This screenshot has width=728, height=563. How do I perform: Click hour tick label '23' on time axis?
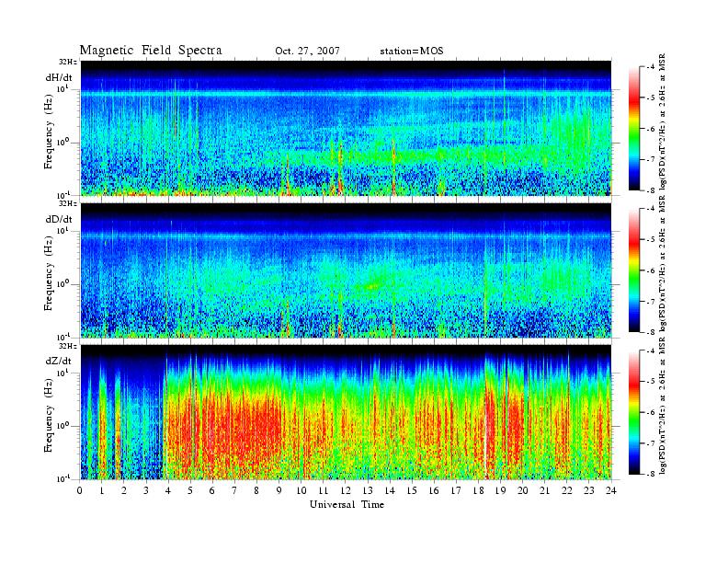point(589,490)
